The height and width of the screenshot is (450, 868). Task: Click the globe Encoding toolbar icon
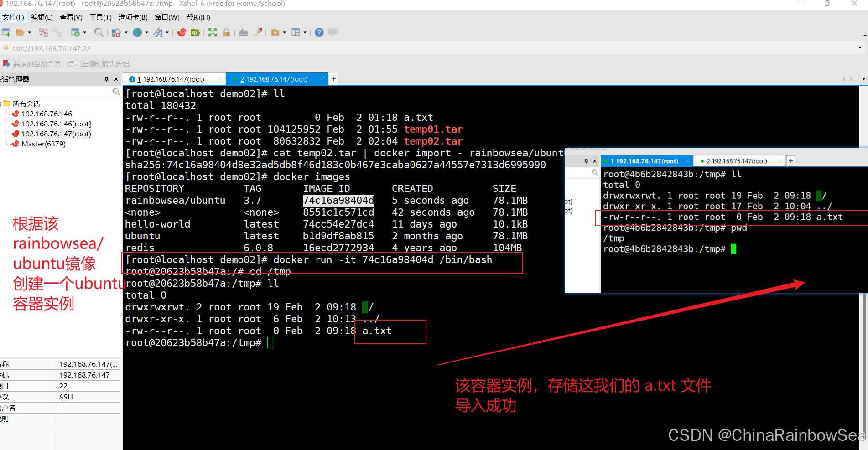137,32
